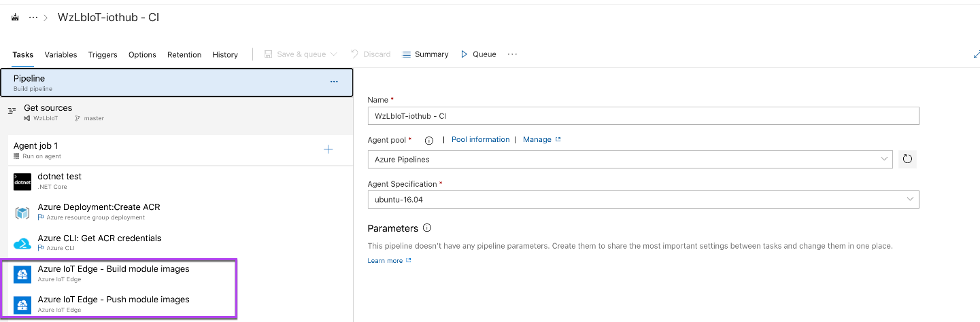
Task: Click the Queue button
Action: (479, 54)
